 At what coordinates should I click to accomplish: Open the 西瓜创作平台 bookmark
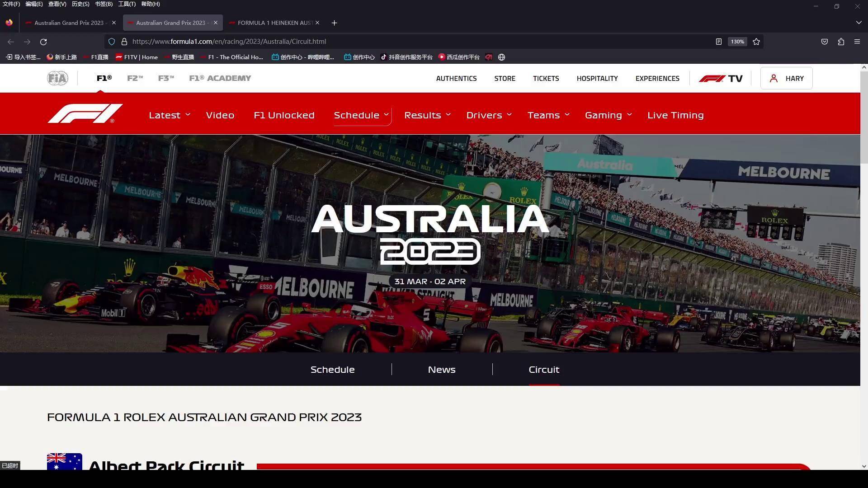click(459, 57)
